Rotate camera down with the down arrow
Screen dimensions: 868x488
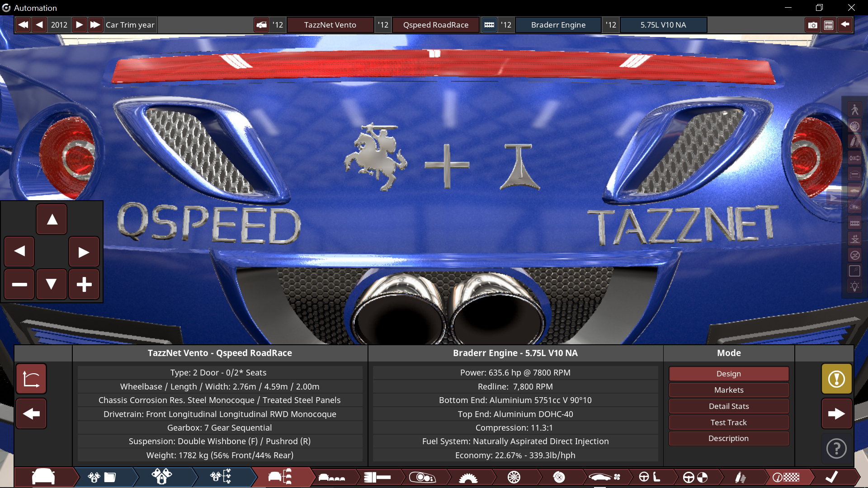52,284
